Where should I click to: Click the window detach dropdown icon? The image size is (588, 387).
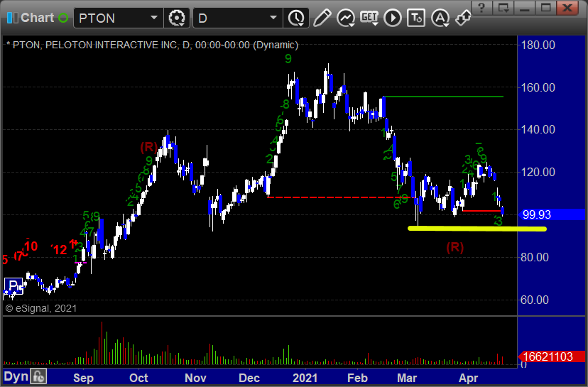pos(503,8)
